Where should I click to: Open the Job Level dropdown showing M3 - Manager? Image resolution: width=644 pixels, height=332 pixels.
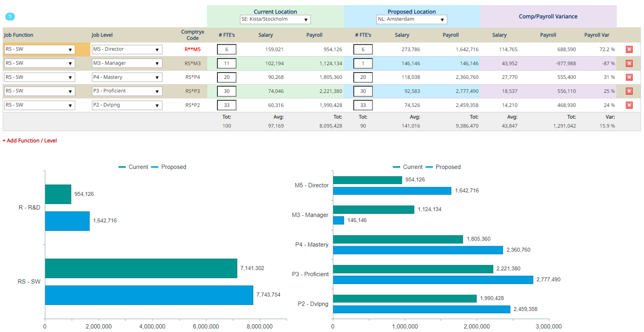click(x=126, y=63)
